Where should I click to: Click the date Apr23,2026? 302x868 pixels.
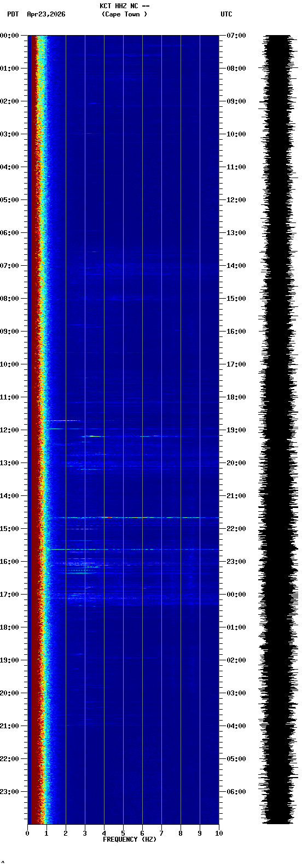46,14
